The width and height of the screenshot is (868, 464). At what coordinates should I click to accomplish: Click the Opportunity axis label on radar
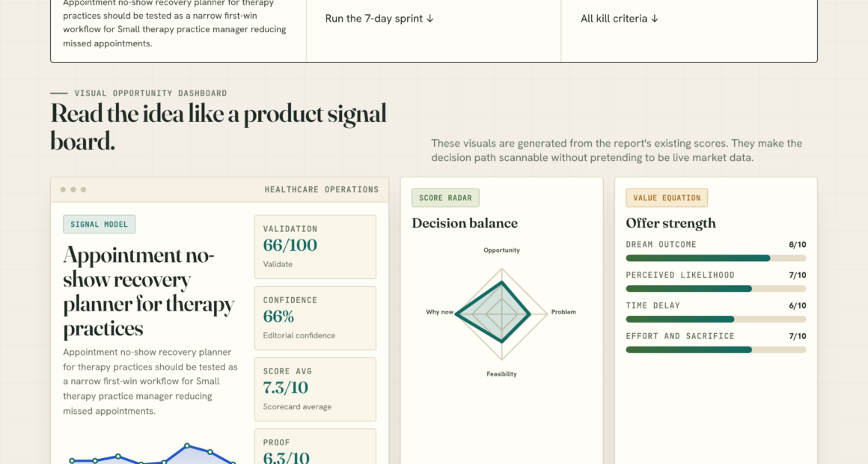click(501, 250)
